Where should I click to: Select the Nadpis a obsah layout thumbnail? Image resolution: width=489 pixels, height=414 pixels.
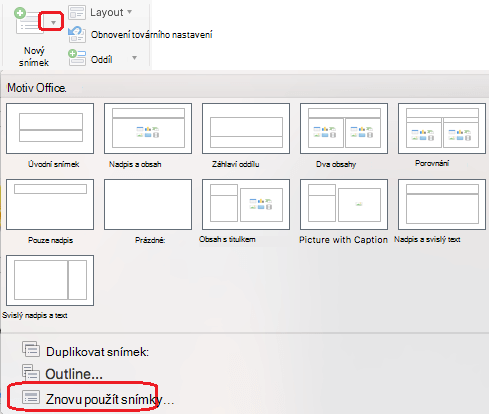(x=148, y=128)
